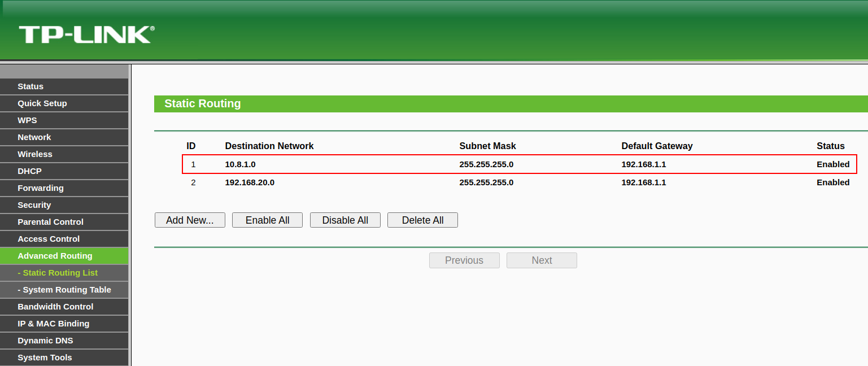This screenshot has width=868, height=366.
Task: Select the Advanced Routing menu
Action: tap(64, 256)
